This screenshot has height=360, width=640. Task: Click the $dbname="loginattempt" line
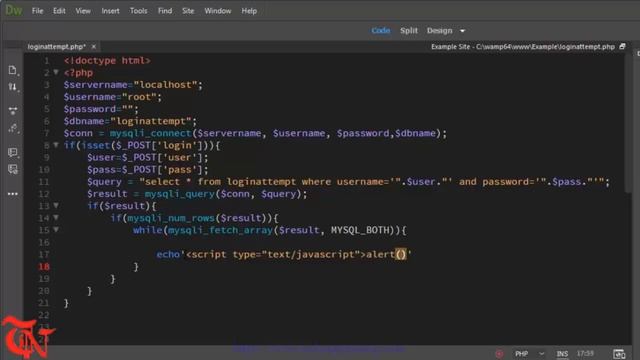point(130,121)
